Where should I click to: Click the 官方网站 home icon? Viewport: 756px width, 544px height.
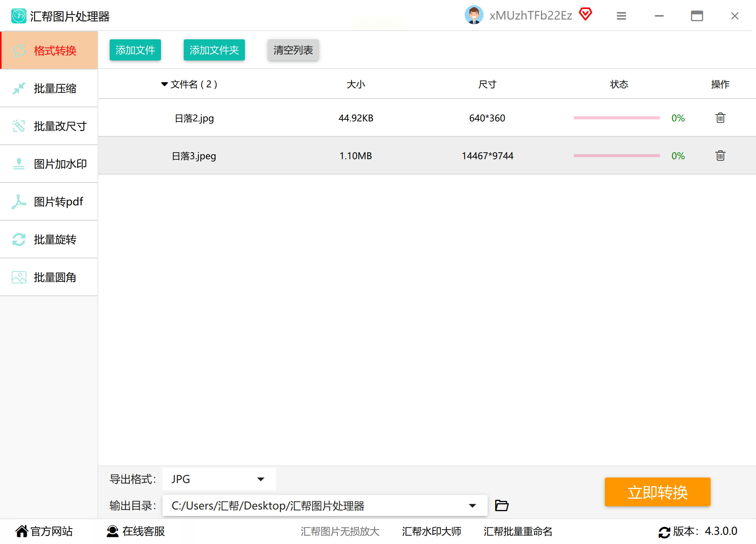(22, 531)
